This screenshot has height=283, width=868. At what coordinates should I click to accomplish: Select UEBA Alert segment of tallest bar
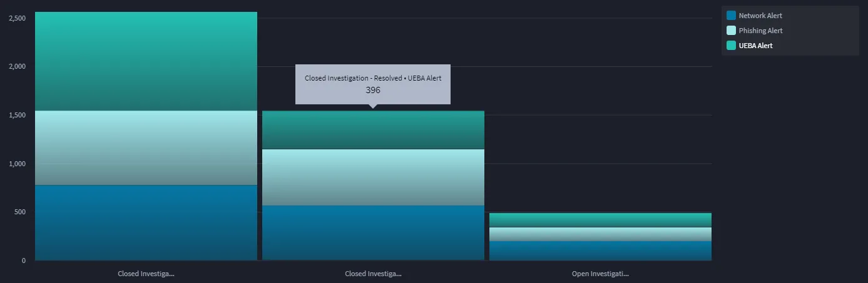tap(146, 61)
